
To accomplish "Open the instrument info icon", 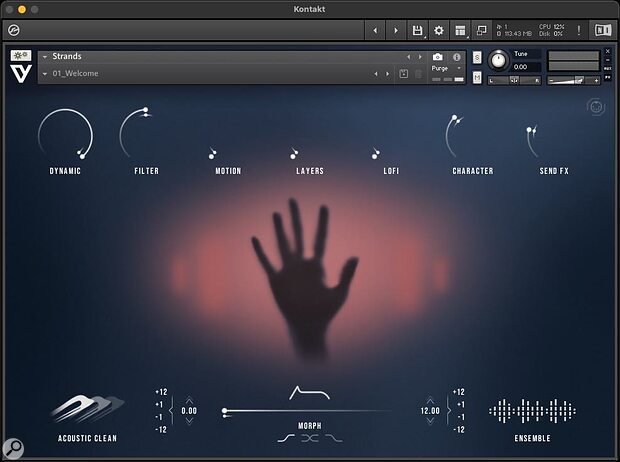I will point(457,57).
